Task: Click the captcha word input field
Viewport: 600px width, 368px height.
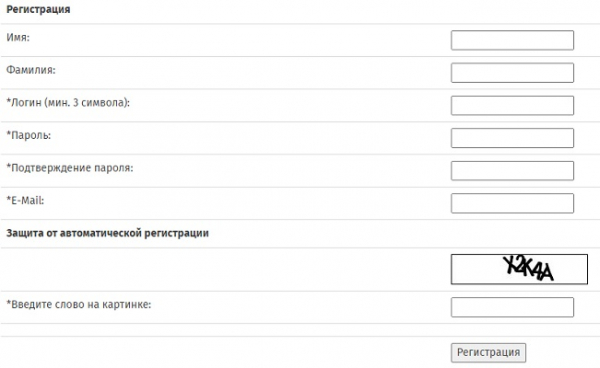Action: click(512, 307)
